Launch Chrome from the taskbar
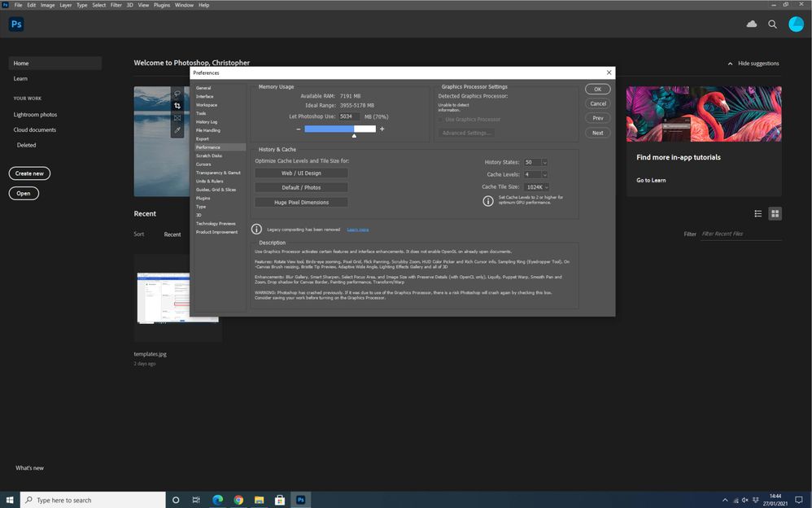This screenshot has width=812, height=508. (238, 500)
